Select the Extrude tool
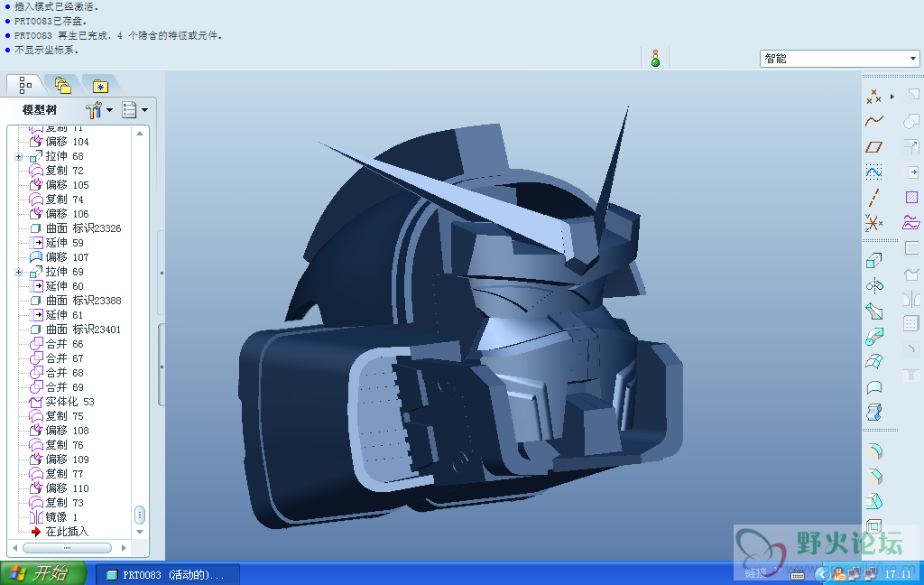Screen dimensions: 924x585 (x=873, y=260)
